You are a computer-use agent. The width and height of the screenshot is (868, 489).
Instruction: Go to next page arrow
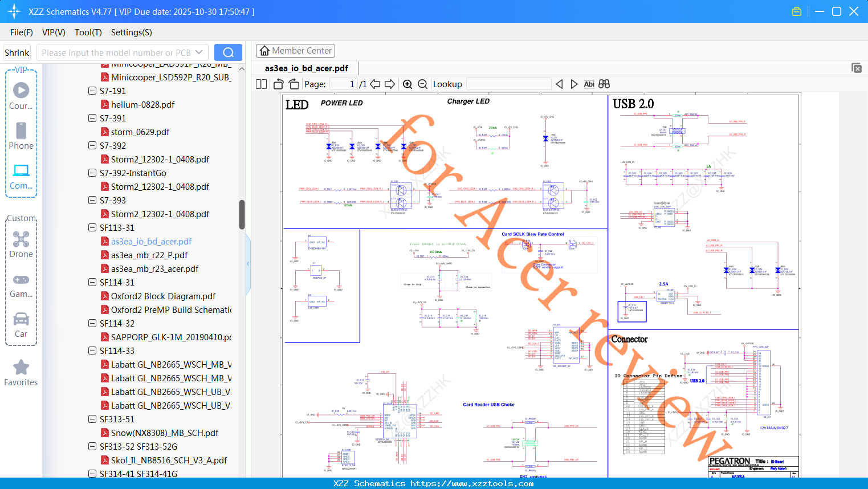point(390,84)
